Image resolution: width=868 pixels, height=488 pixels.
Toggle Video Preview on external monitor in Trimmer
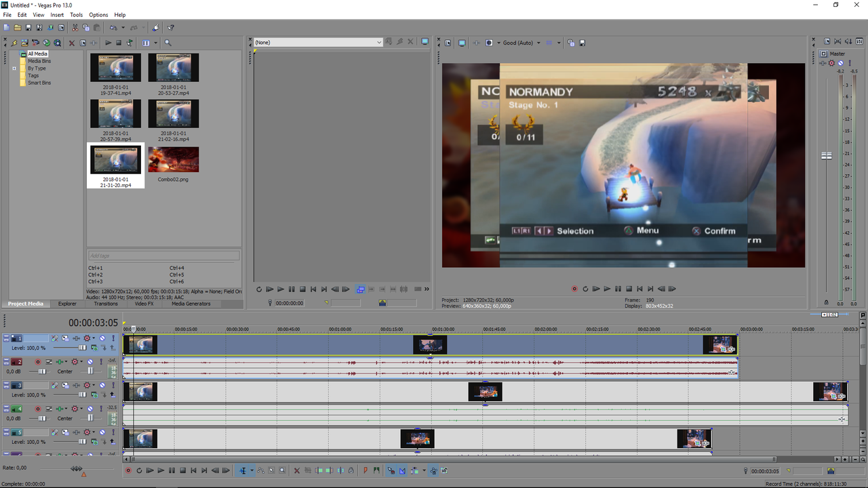click(x=425, y=41)
